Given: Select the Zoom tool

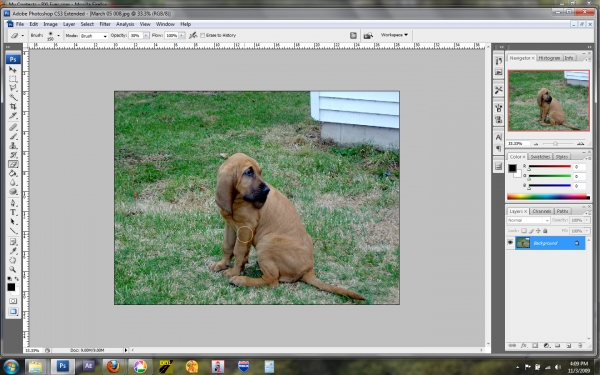Looking at the screenshot, I should pos(13,269).
